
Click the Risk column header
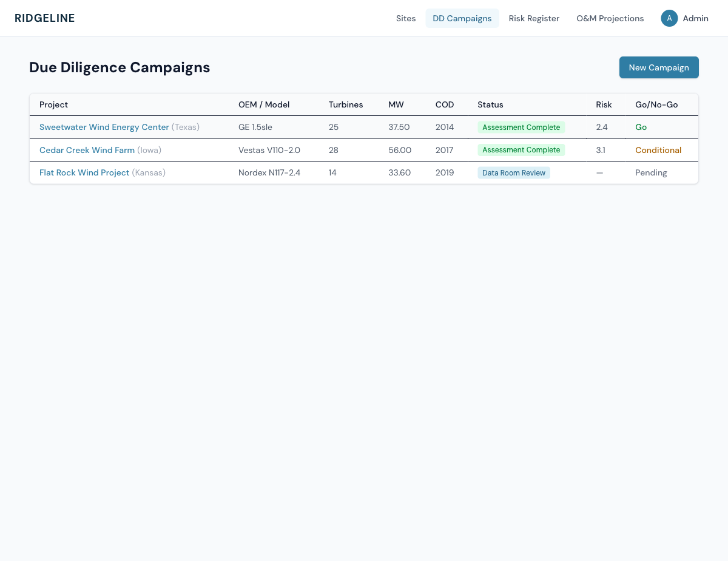coord(604,104)
